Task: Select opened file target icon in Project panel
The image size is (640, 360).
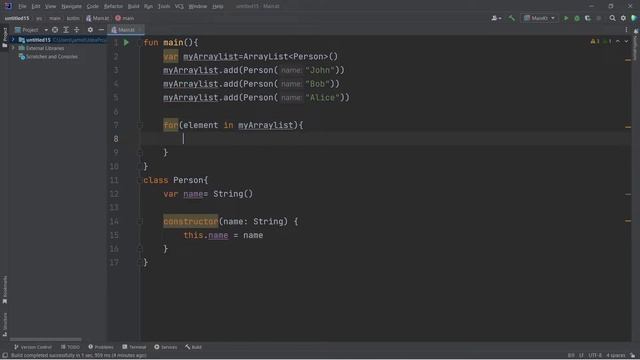Action: (x=55, y=30)
